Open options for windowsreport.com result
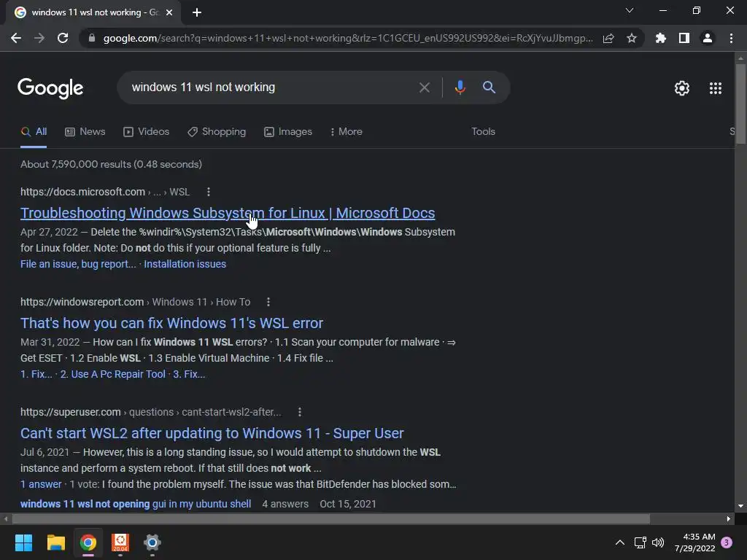 (268, 302)
